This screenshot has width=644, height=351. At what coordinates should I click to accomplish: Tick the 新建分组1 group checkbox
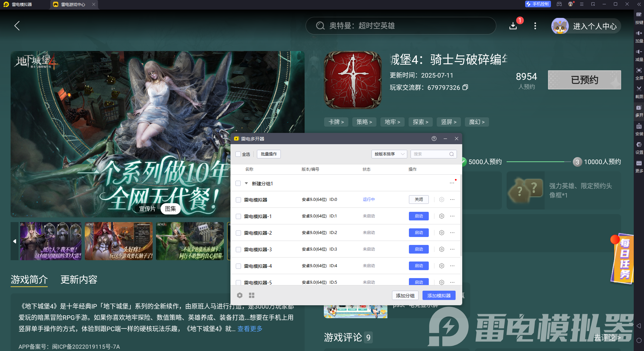click(238, 183)
